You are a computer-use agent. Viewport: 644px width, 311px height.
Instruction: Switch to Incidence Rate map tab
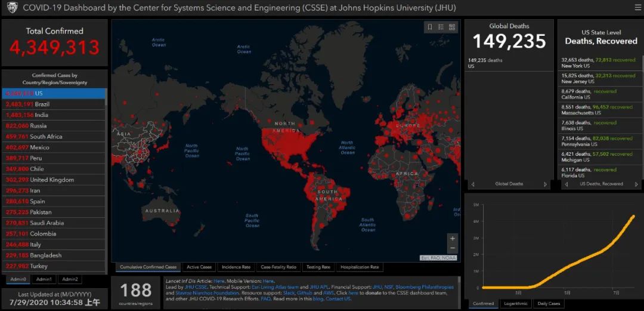pyautogui.click(x=236, y=267)
